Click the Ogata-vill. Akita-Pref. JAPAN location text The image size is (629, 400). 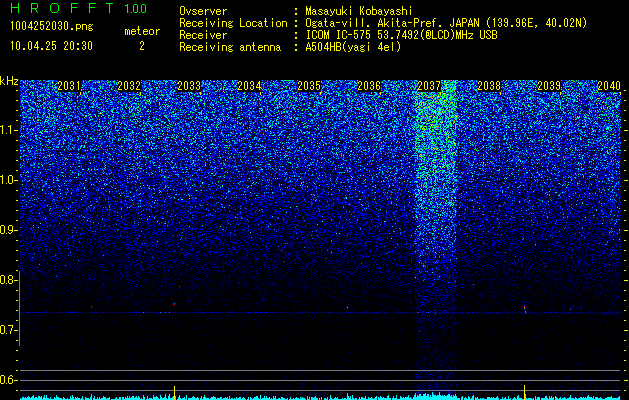446,23
